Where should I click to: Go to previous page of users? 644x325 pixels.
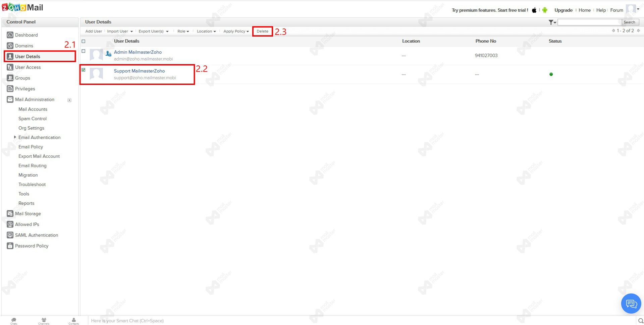click(x=613, y=30)
